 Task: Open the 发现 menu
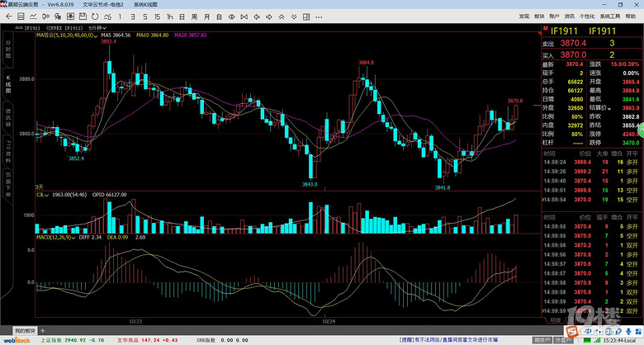[x=523, y=17]
